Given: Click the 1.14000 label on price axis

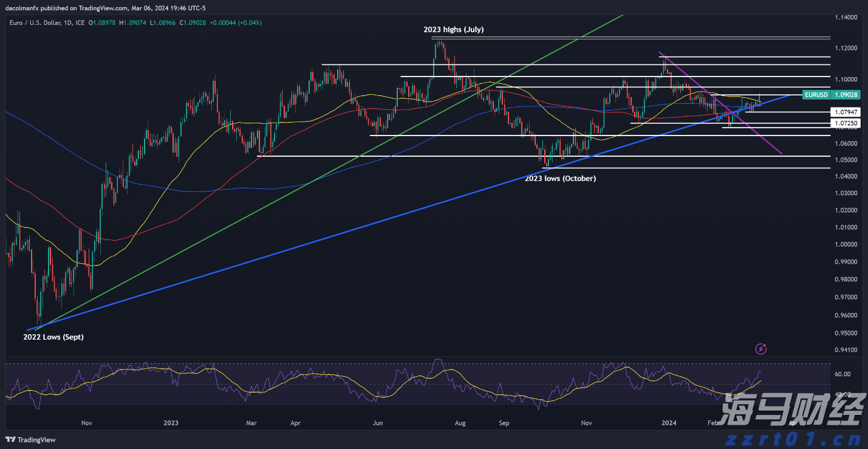Looking at the screenshot, I should pyautogui.click(x=846, y=17).
